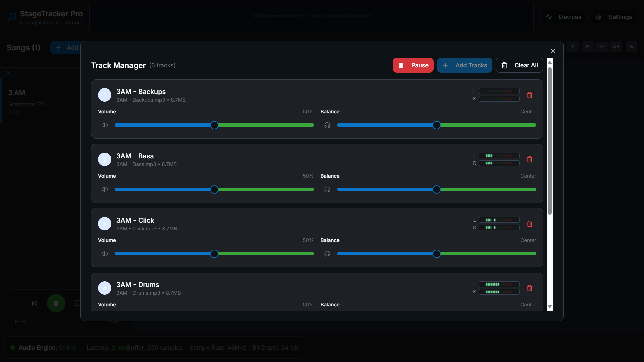Screen dimensions: 644x362
Task: Click headphone icon on Bass balance
Action: [x=327, y=189]
